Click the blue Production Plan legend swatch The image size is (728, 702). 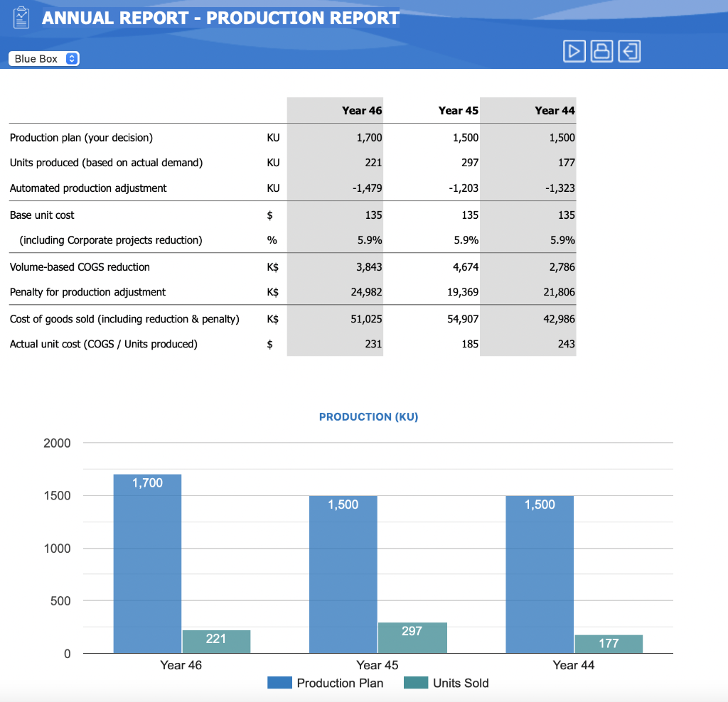tap(279, 682)
